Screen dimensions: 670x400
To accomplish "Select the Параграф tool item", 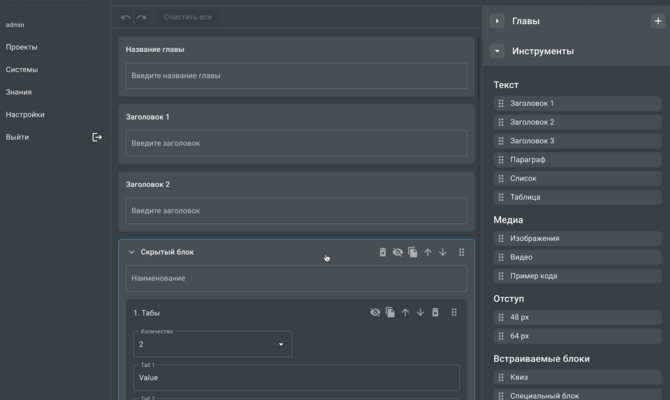I will coord(578,160).
